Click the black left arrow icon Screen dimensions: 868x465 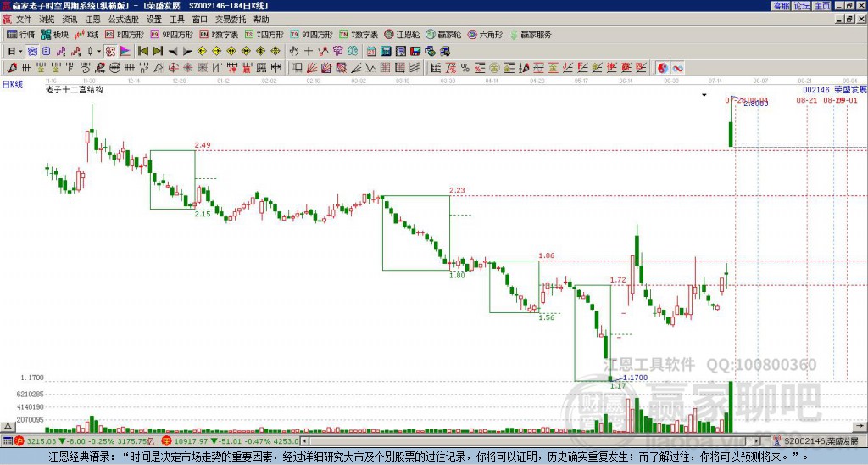click(x=173, y=51)
